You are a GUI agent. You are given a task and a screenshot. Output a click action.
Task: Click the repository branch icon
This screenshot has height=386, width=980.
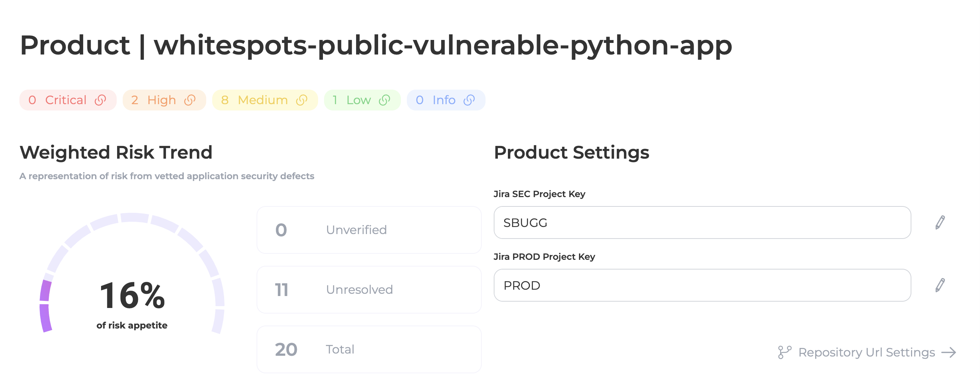tap(785, 352)
